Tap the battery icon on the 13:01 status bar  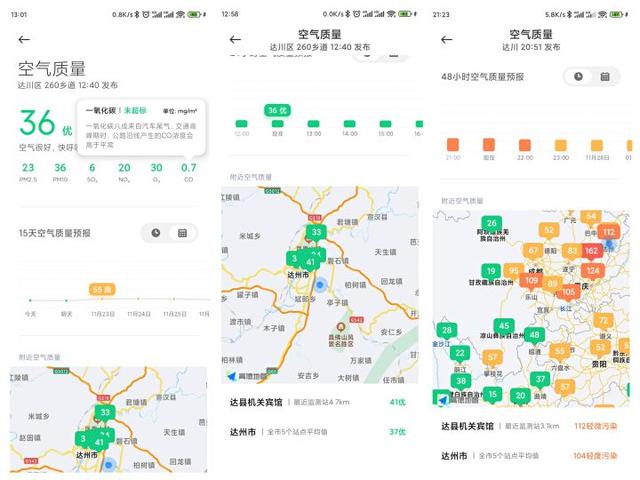(x=194, y=14)
